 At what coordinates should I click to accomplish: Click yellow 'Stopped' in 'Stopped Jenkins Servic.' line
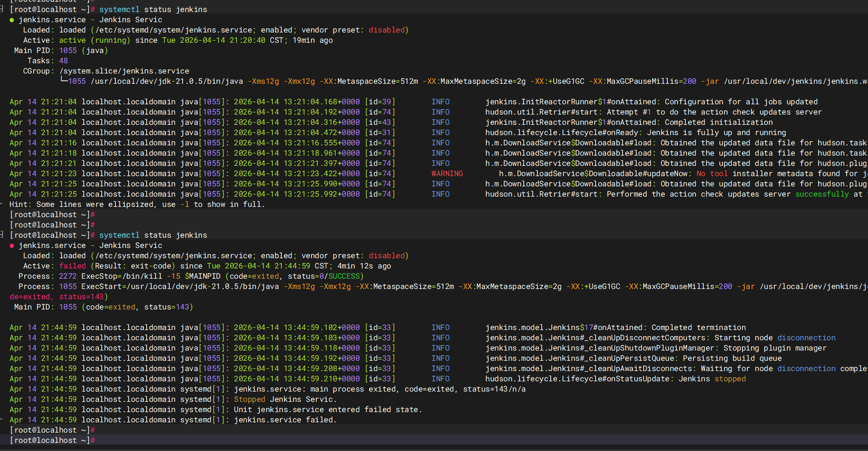point(250,399)
